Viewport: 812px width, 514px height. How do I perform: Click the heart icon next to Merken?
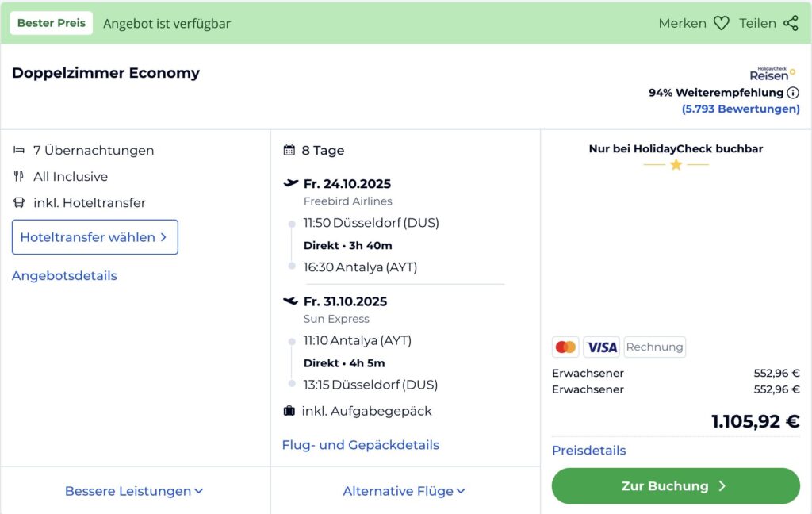(721, 23)
